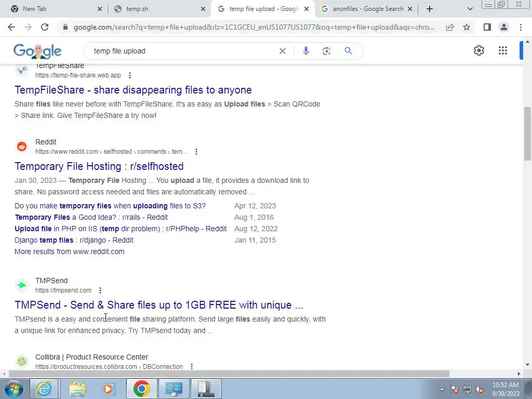Start a voice search with the microphone
532x399 pixels.
click(305, 51)
